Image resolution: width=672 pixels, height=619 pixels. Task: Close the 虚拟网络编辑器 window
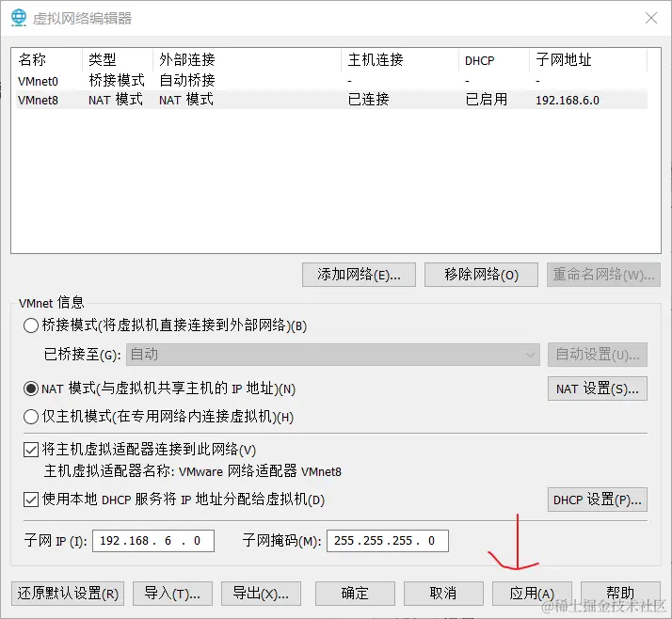tap(651, 18)
